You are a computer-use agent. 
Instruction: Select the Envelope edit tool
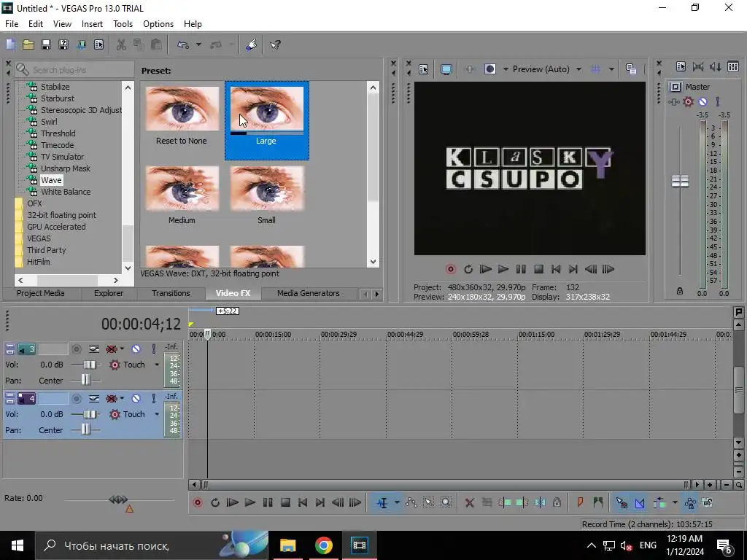coord(411,502)
